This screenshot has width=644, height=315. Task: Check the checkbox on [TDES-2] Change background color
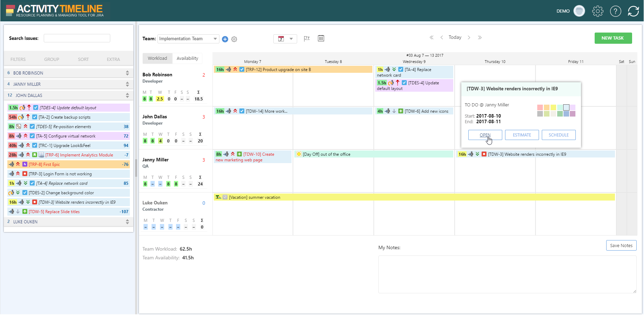click(x=24, y=192)
